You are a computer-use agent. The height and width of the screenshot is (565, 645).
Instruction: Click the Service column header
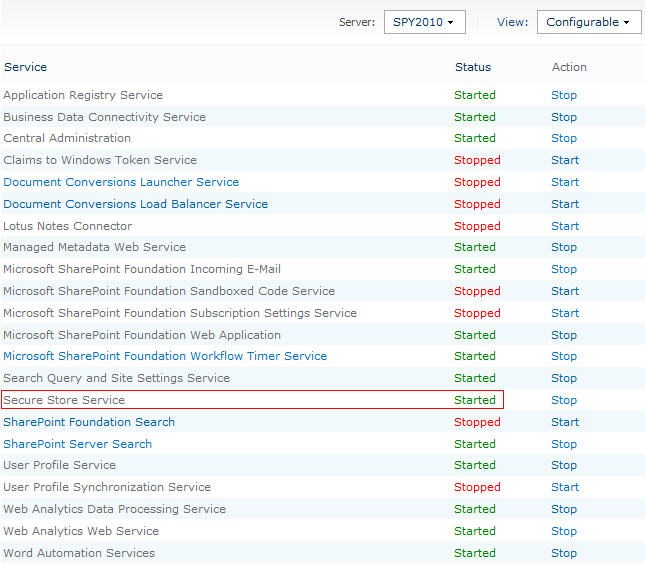point(26,67)
